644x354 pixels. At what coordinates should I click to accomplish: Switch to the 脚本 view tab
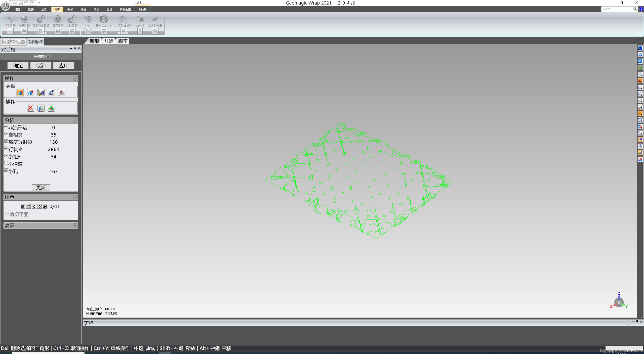pos(123,41)
